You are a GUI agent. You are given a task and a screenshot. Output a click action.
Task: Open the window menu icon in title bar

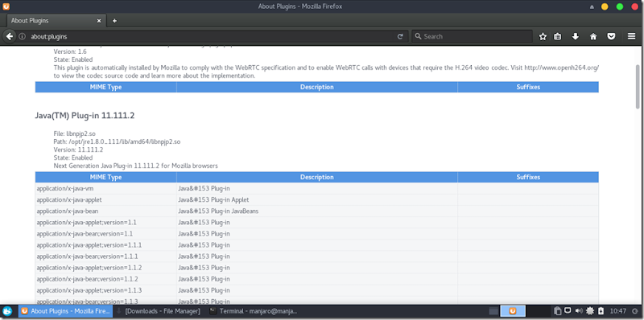click(x=6, y=6)
